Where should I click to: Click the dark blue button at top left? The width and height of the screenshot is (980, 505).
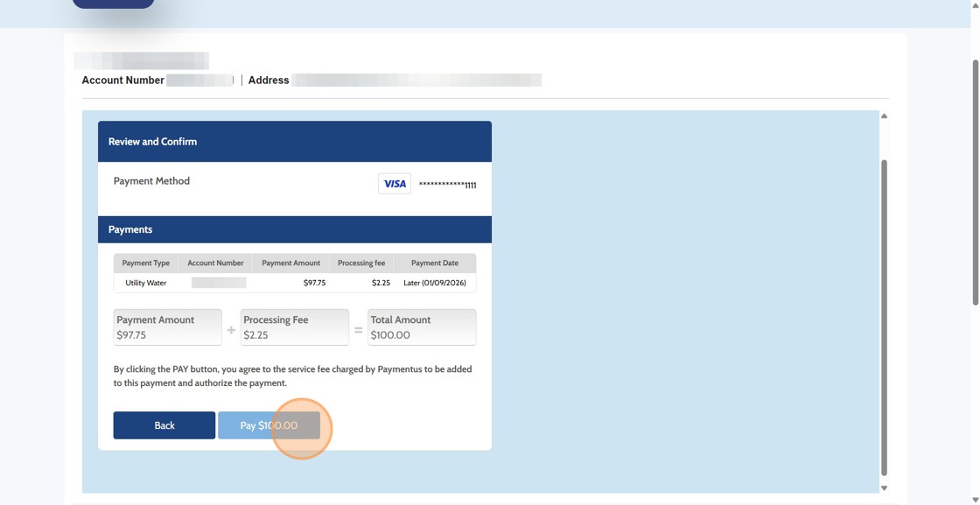tap(113, 4)
